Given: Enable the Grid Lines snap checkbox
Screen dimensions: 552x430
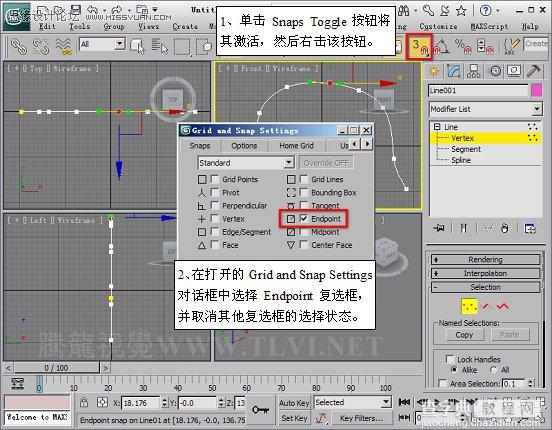Looking at the screenshot, I should (303, 179).
